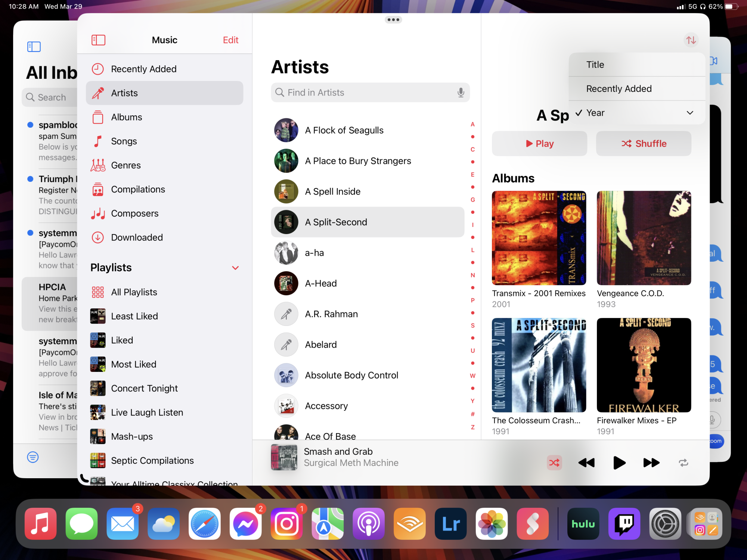
Task: Launch Podcasts from the dock
Action: coord(369,524)
